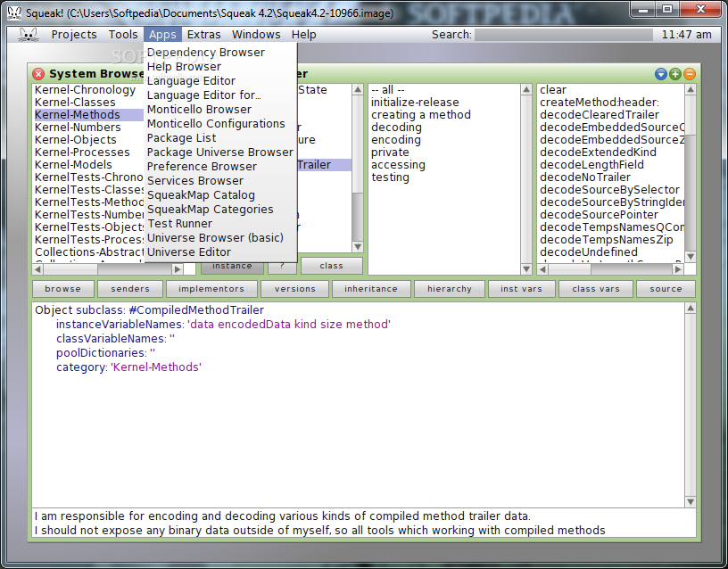Image resolution: width=728 pixels, height=569 pixels.
Task: Click the code pane scroll down arrow
Action: (691, 502)
